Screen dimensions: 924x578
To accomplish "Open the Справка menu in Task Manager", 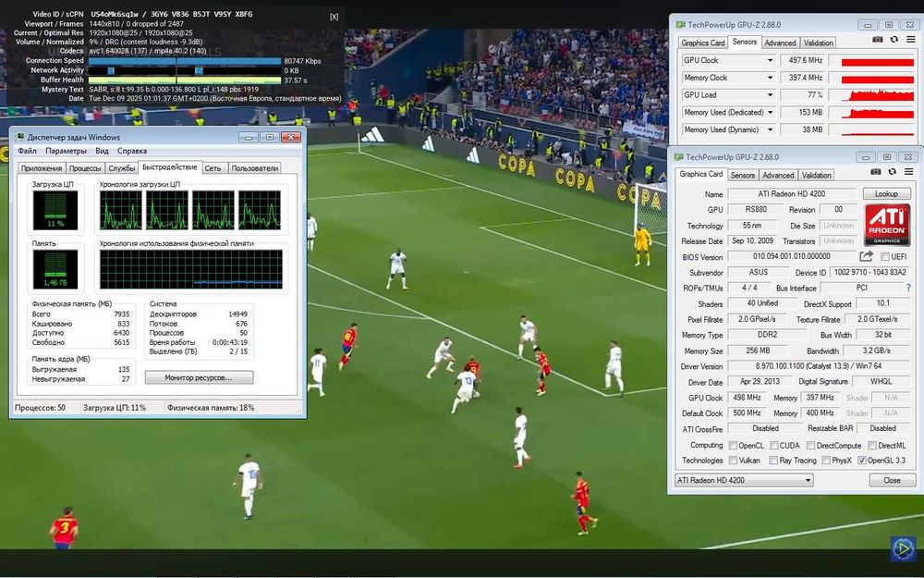I will coord(132,151).
